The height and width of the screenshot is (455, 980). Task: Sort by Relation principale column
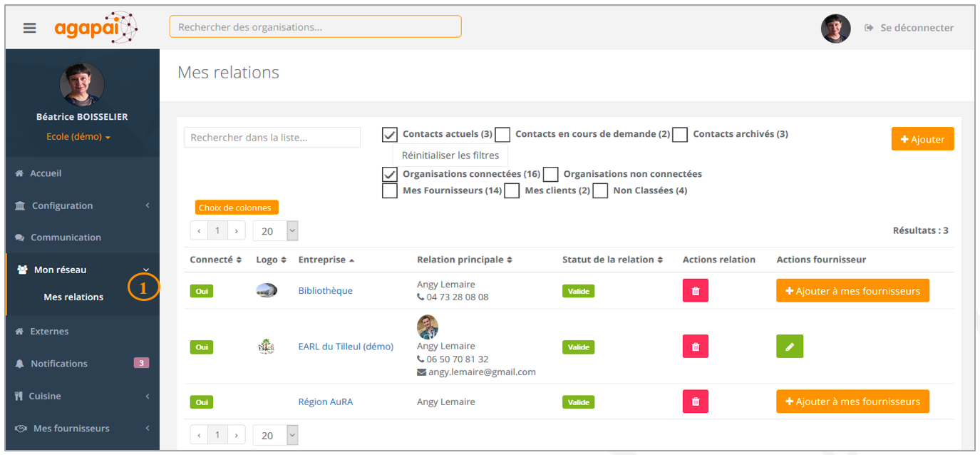(465, 260)
